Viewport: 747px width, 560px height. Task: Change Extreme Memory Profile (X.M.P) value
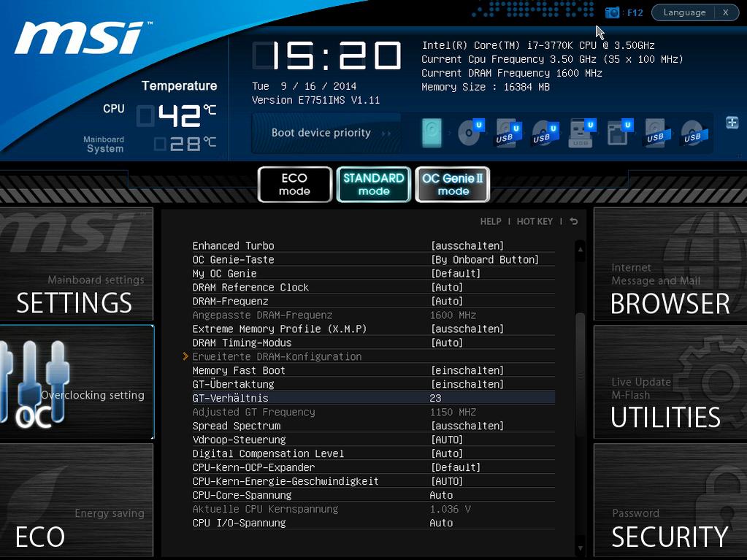pyautogui.click(x=467, y=329)
